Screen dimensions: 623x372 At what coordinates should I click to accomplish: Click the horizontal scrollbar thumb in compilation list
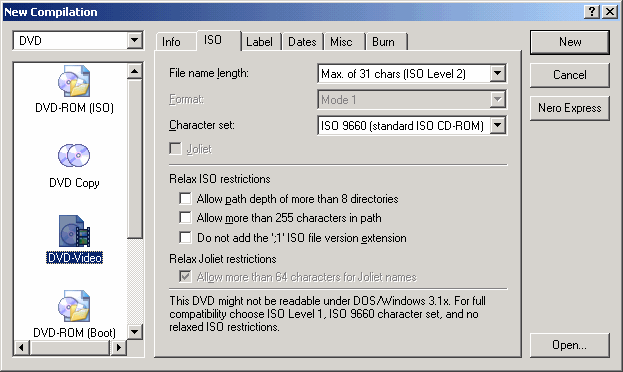[70, 348]
